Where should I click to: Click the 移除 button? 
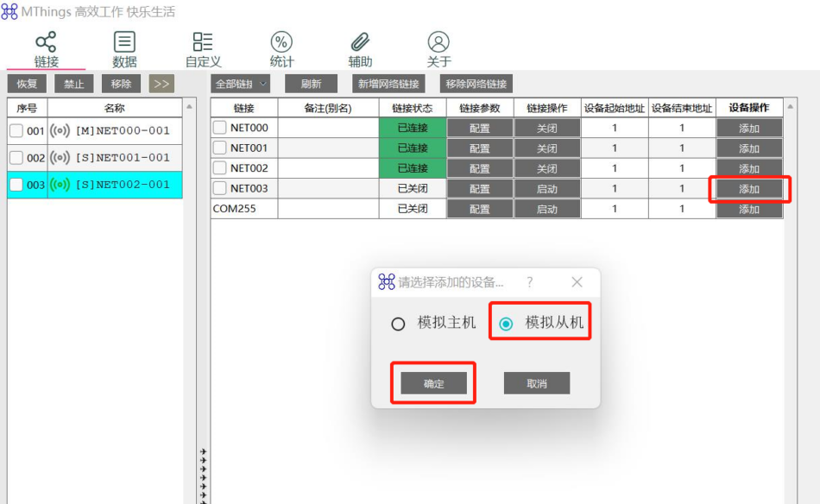pos(121,84)
